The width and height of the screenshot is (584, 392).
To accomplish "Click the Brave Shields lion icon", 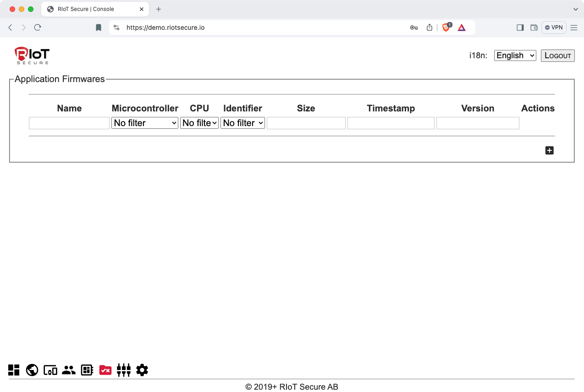I will point(446,28).
